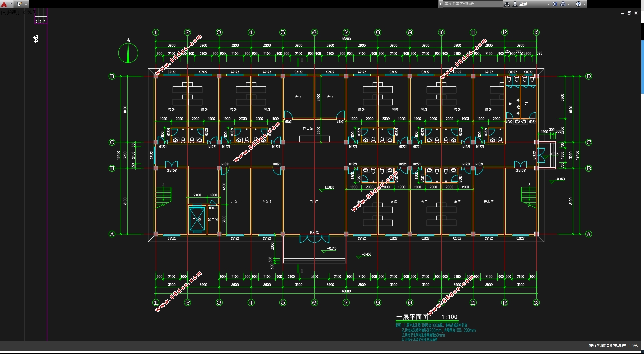This screenshot has width=644, height=354.
Task: Focus the keyword search input field
Action: coord(472,4)
